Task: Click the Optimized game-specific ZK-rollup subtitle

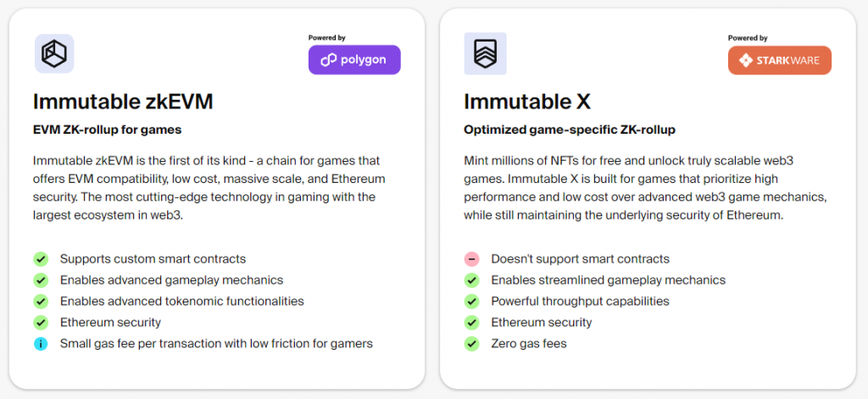Action: 570,130
